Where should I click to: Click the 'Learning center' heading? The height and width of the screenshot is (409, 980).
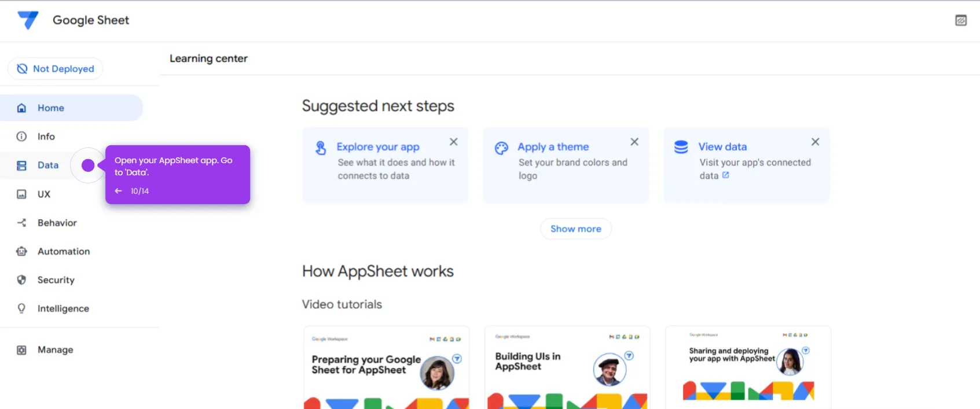(208, 58)
